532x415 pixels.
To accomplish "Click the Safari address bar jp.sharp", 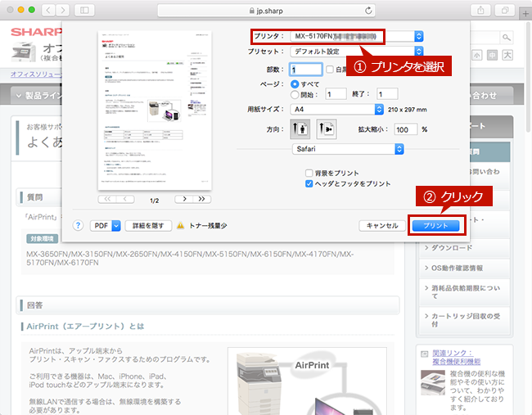I will click(x=266, y=11).
